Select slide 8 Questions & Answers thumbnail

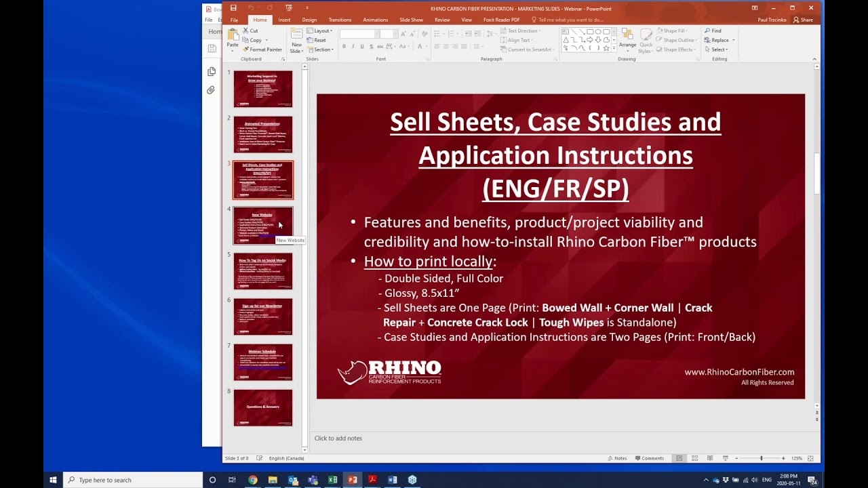click(x=263, y=407)
